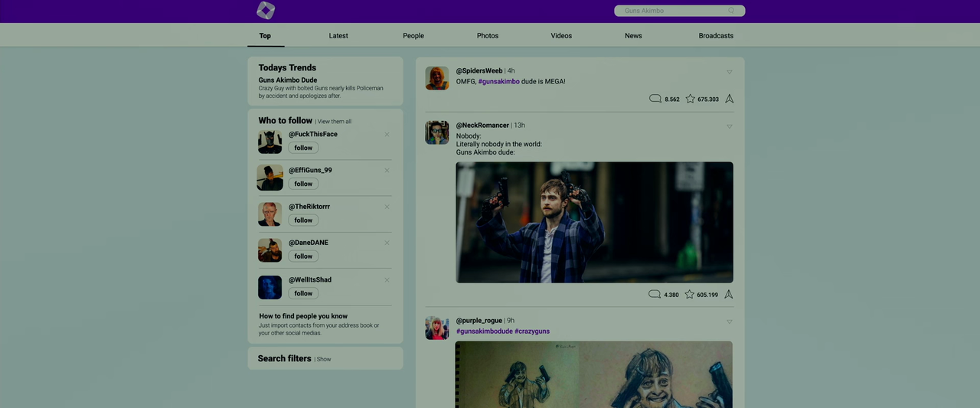Viewport: 980px width, 408px height.
Task: Click the @WellItsShad username in suggestions
Action: coord(310,279)
